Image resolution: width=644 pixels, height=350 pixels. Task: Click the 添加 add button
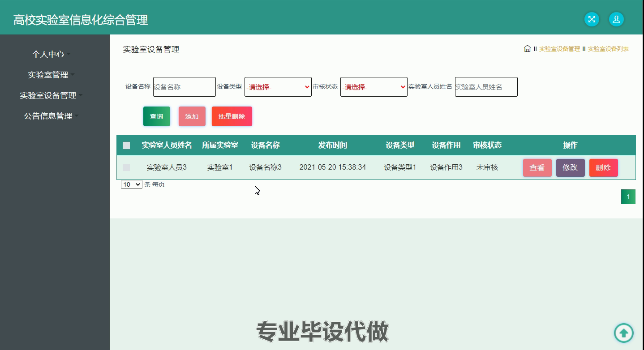[192, 116]
